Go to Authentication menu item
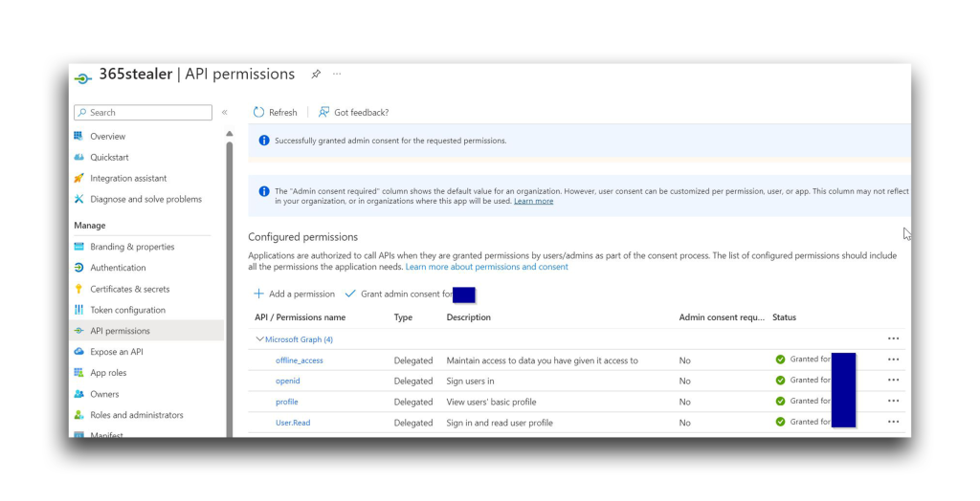This screenshot has width=980, height=501. (x=118, y=268)
